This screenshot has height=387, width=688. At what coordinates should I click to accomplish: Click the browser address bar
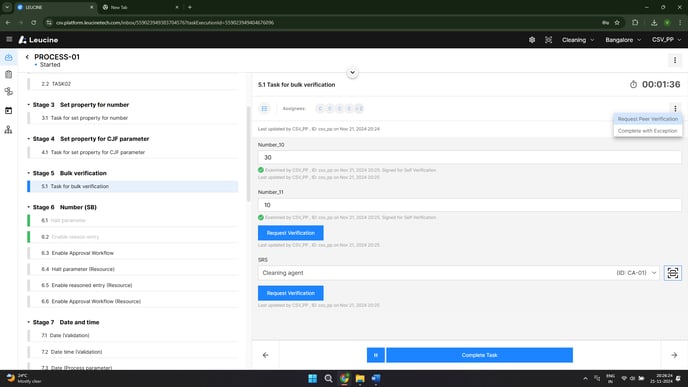[325, 22]
